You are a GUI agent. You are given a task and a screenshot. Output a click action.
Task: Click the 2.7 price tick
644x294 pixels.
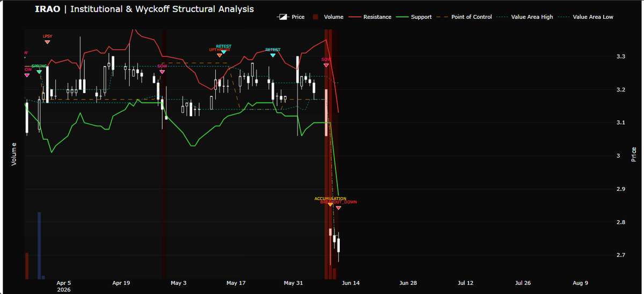click(621, 255)
